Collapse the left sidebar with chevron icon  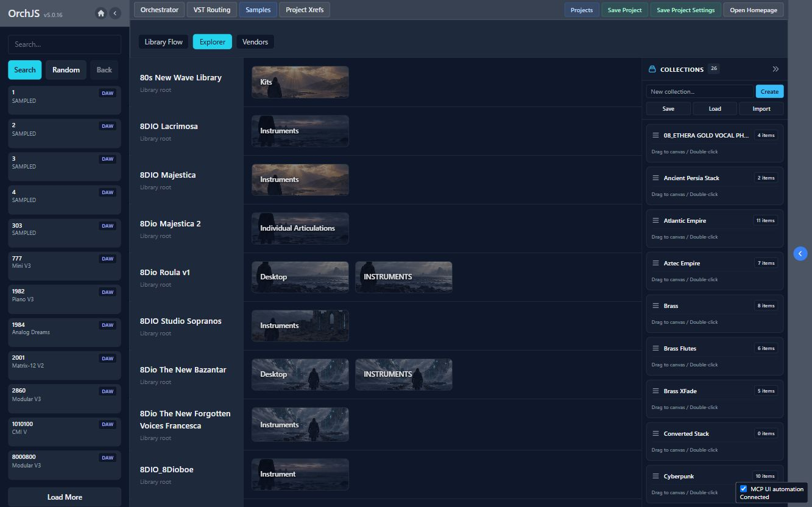[115, 13]
